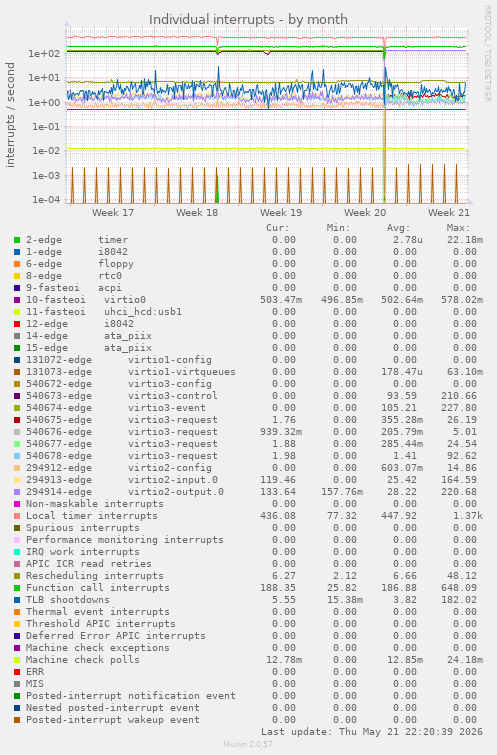Click the graph title Individual interrupts - by month

248,20
